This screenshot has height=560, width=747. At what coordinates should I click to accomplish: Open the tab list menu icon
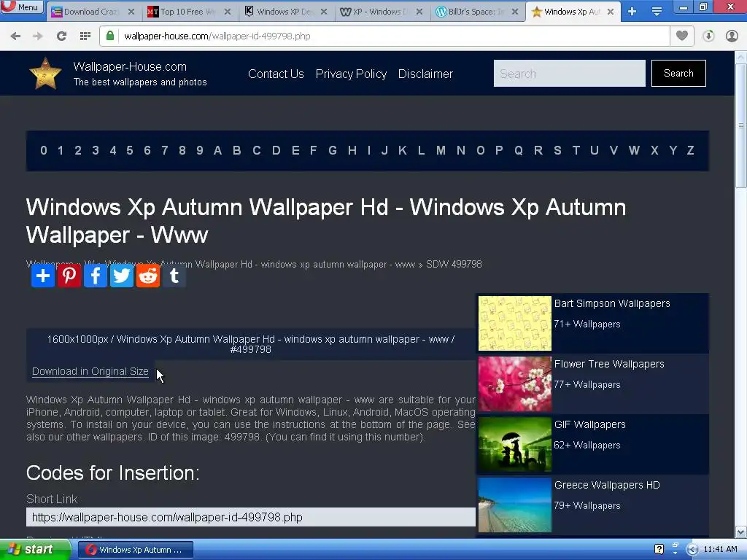click(657, 12)
